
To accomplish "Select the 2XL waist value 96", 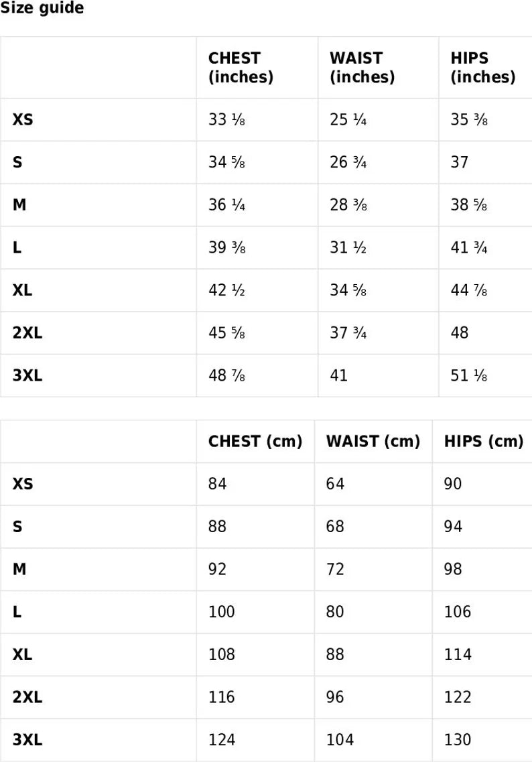I will [x=335, y=698].
